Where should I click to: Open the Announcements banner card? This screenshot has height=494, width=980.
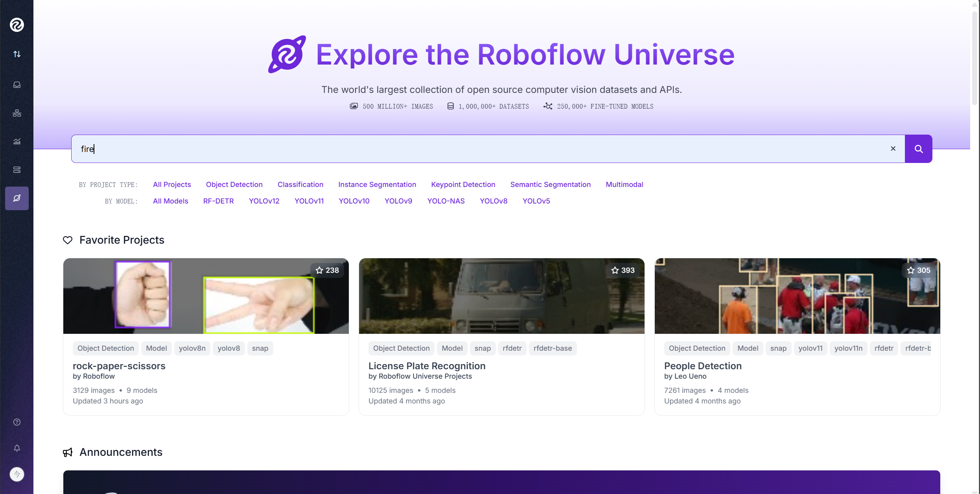(502, 482)
